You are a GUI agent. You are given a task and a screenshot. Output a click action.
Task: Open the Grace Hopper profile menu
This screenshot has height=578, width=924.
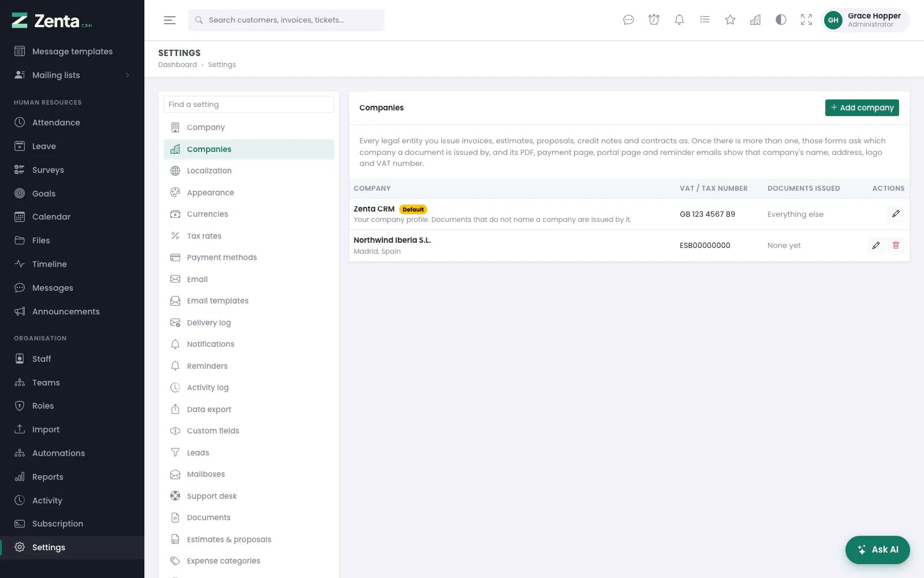coord(865,20)
